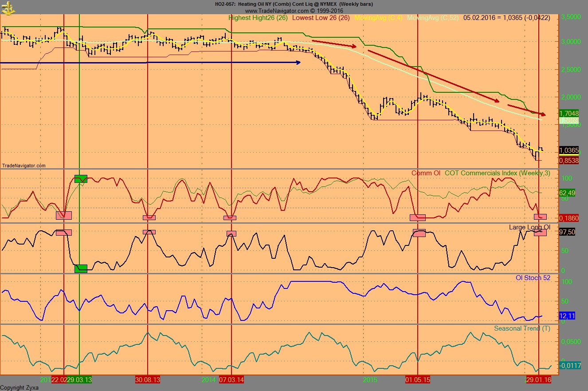Select the OI Stoch 52 panel title
The width and height of the screenshot is (588, 391).
tap(534, 277)
